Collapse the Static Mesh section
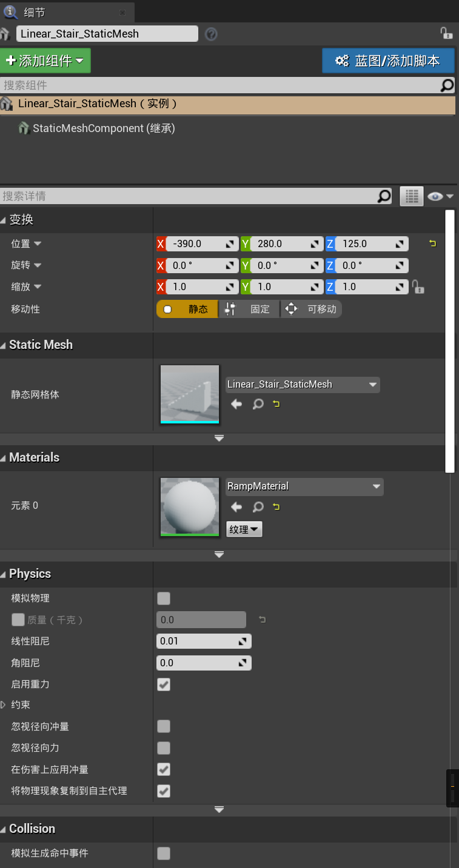 tap(4, 345)
